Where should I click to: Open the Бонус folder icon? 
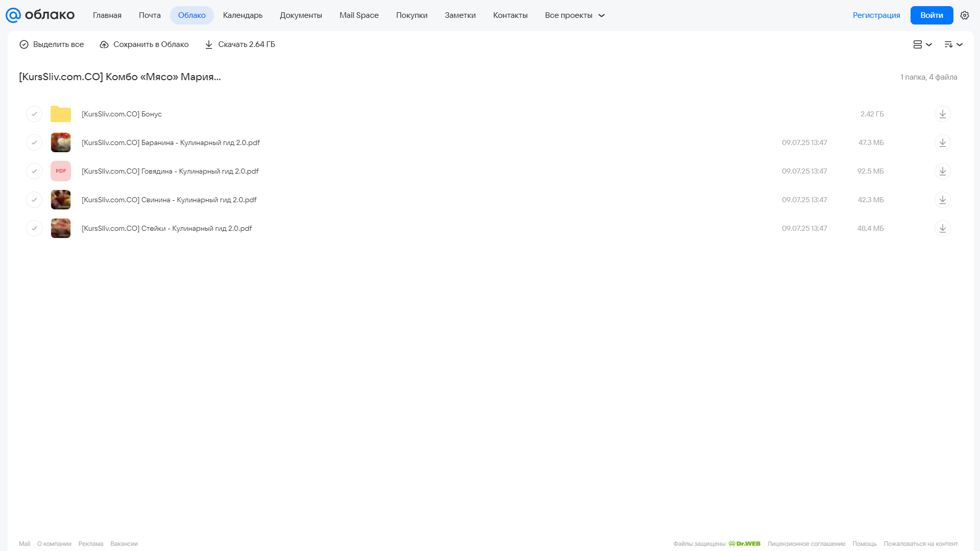(61, 114)
